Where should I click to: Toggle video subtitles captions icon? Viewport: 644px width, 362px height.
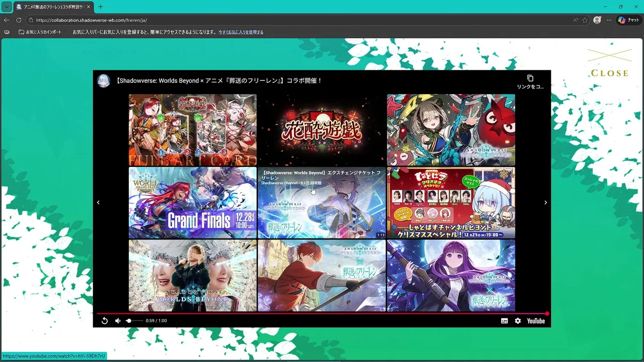[x=504, y=321]
